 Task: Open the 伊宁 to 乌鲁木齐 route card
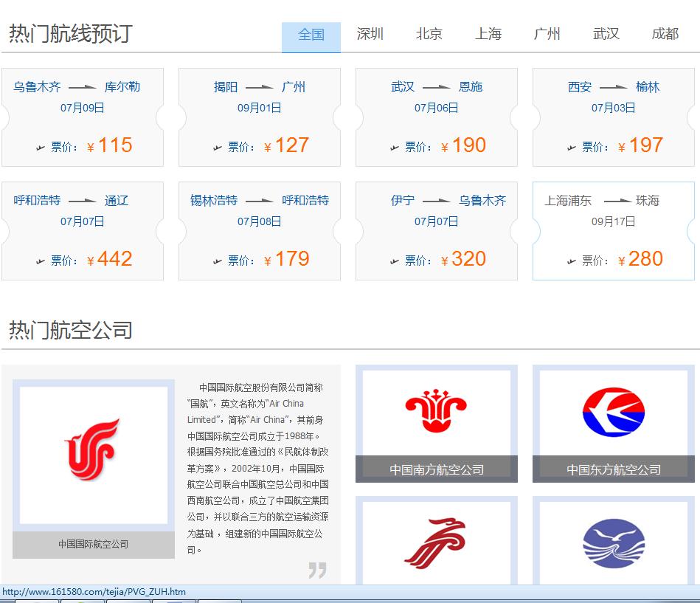437,231
